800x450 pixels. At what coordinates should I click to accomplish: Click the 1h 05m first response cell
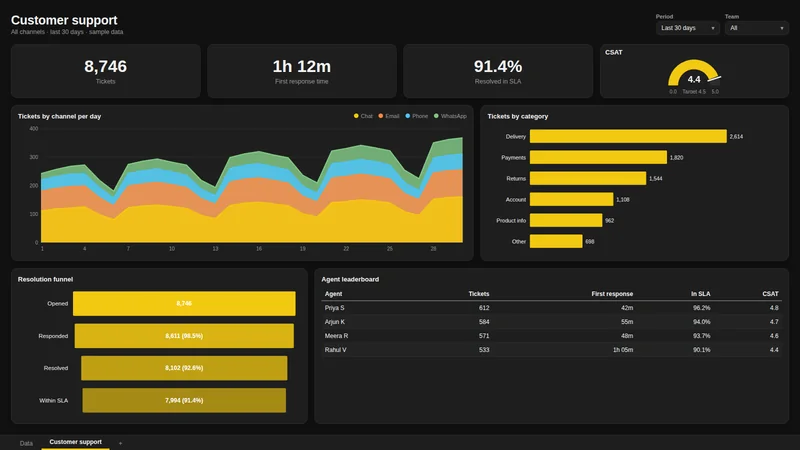(x=622, y=350)
